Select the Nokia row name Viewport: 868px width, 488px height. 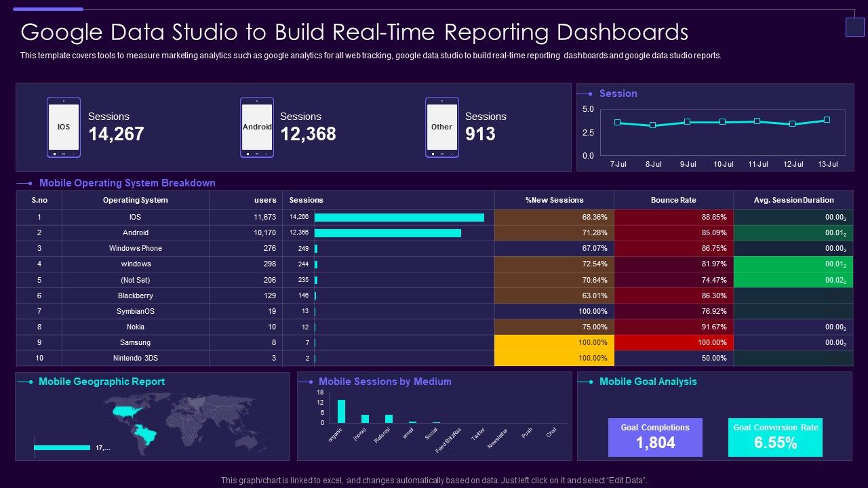coord(136,327)
